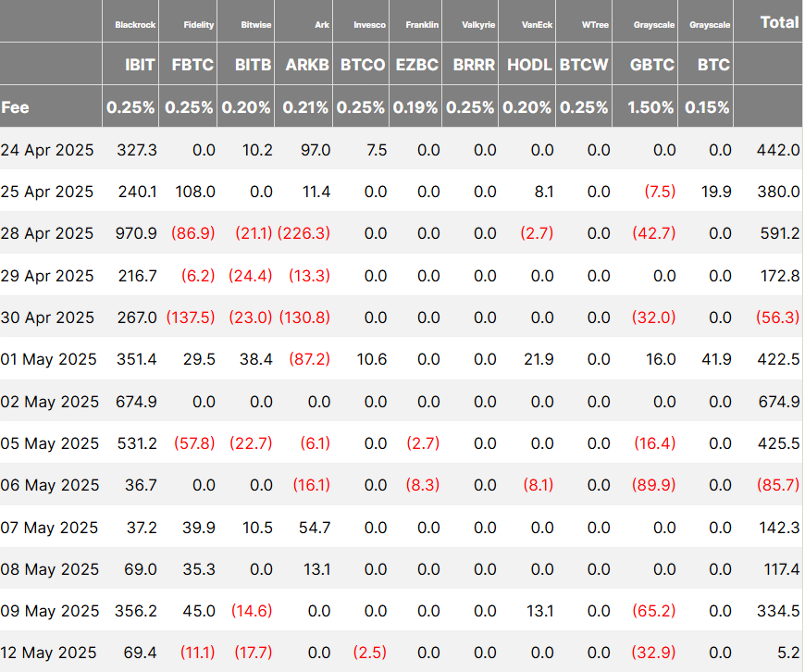Click the 531.2 IBIT value
The width and height of the screenshot is (805, 672).
tap(137, 443)
